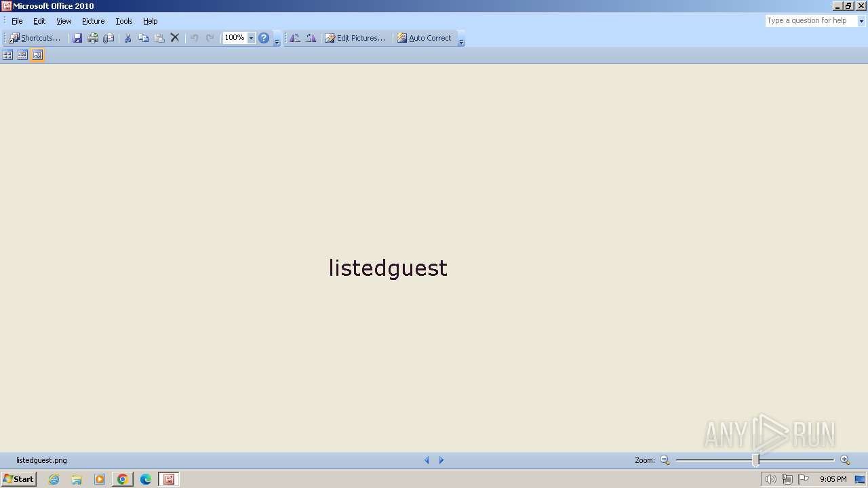
Task: Click the zoom slider handle
Action: (x=755, y=460)
